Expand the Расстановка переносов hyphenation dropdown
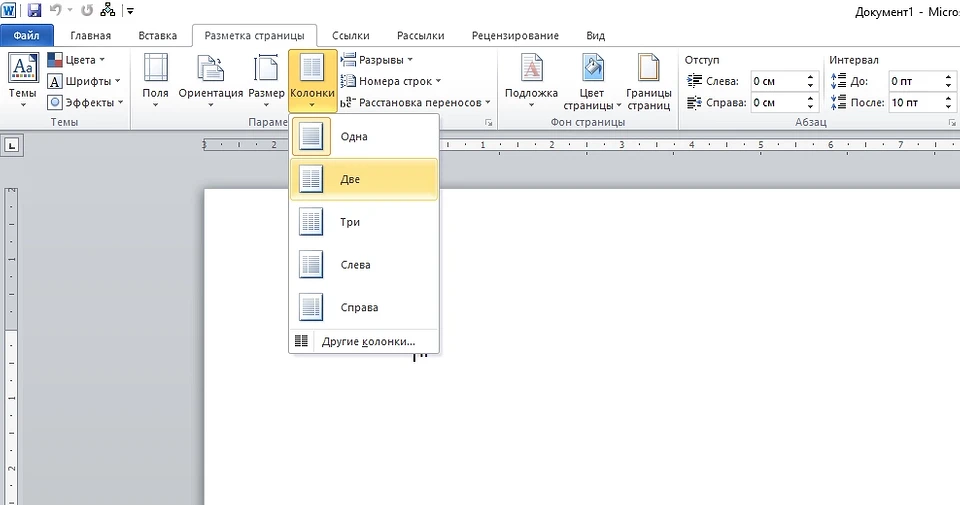The image size is (960, 505). coord(416,102)
